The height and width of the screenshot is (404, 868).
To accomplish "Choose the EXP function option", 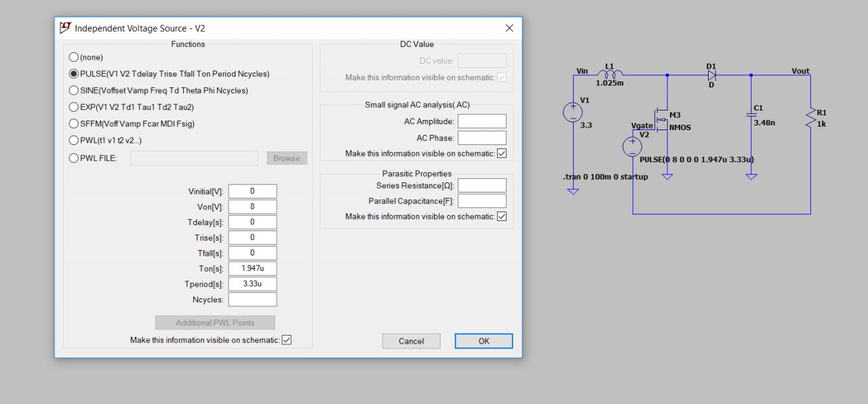I will 75,107.
